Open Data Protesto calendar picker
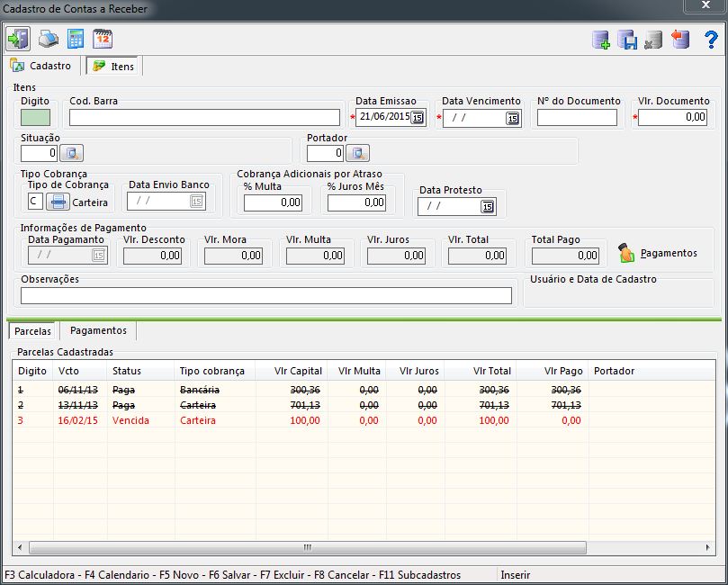The height and width of the screenshot is (585, 728). click(487, 206)
